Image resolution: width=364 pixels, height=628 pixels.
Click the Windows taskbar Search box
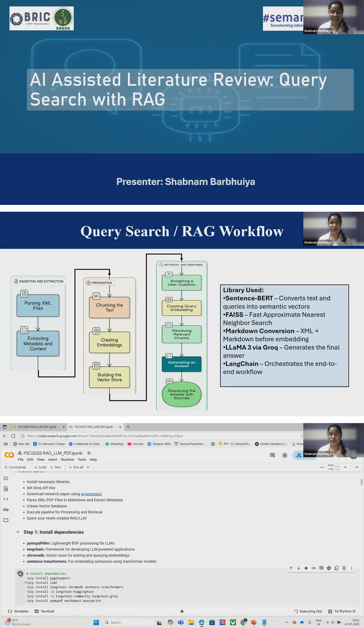coord(128,622)
